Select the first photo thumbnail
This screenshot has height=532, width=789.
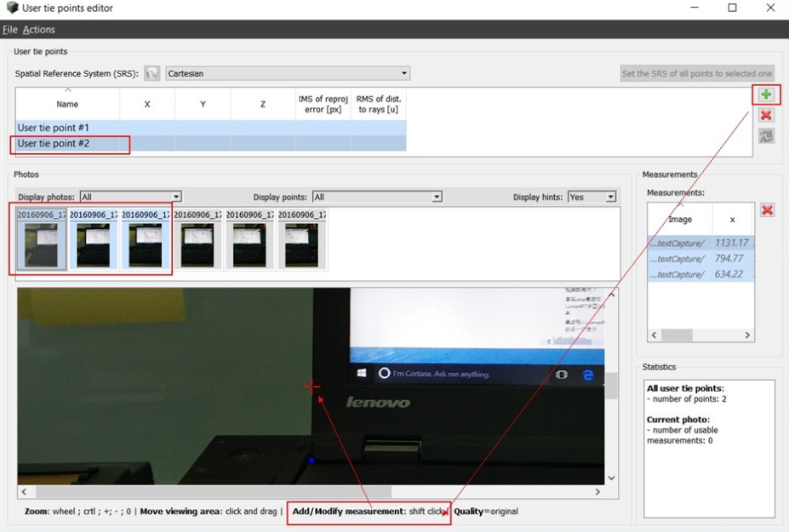(41, 239)
